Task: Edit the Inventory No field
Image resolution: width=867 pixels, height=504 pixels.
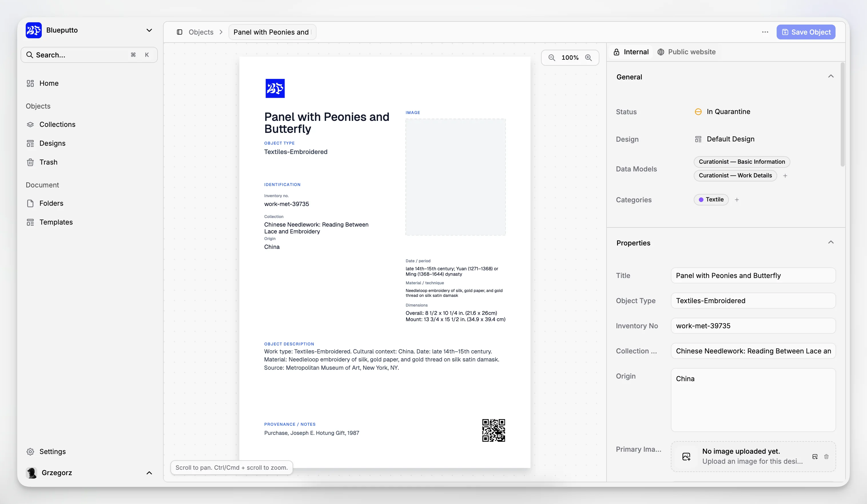Action: (753, 326)
